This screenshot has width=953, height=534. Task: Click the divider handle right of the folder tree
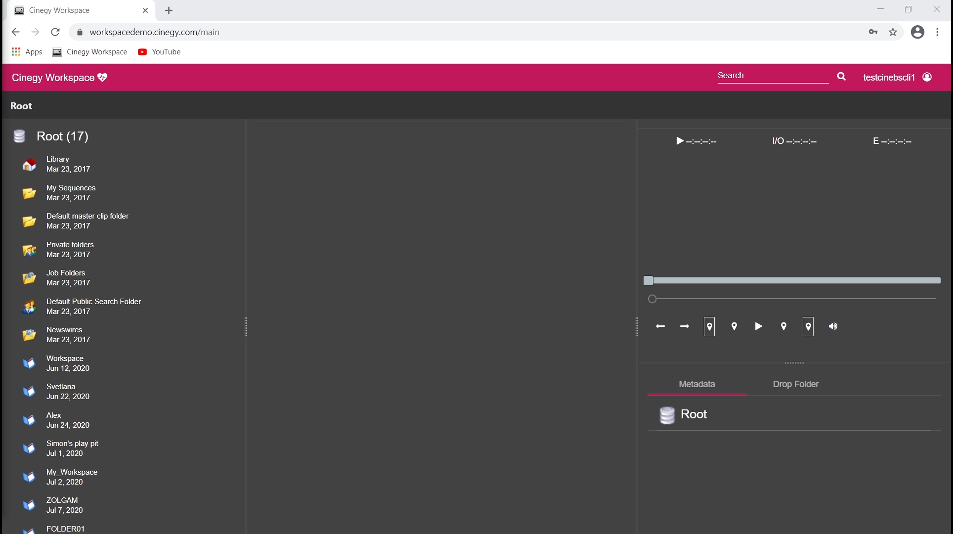(x=246, y=326)
